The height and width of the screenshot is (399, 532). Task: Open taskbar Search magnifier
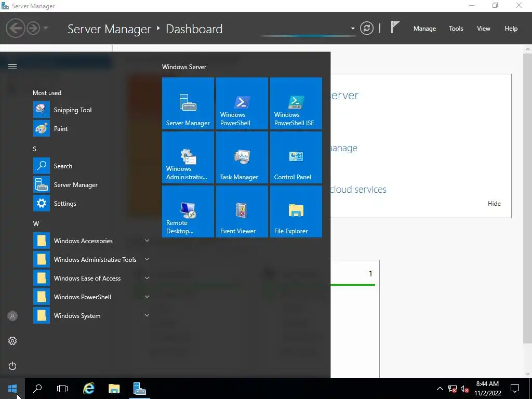click(x=37, y=389)
